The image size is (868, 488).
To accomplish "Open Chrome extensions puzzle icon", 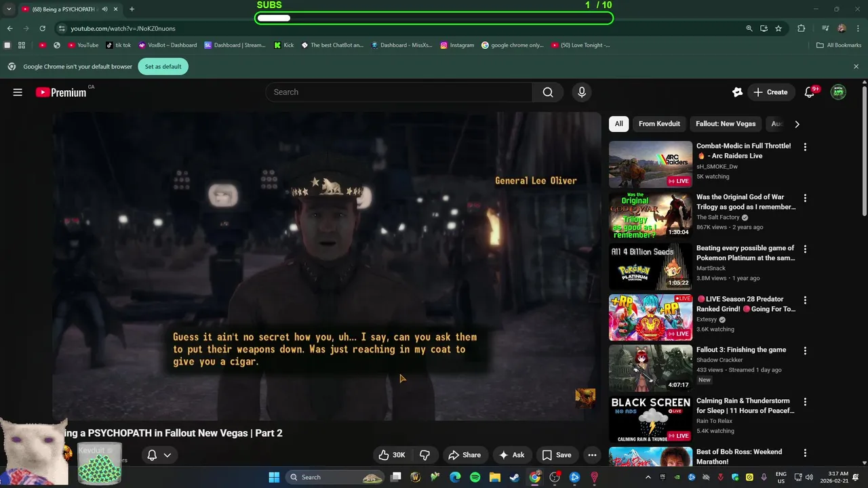I will [802, 28].
